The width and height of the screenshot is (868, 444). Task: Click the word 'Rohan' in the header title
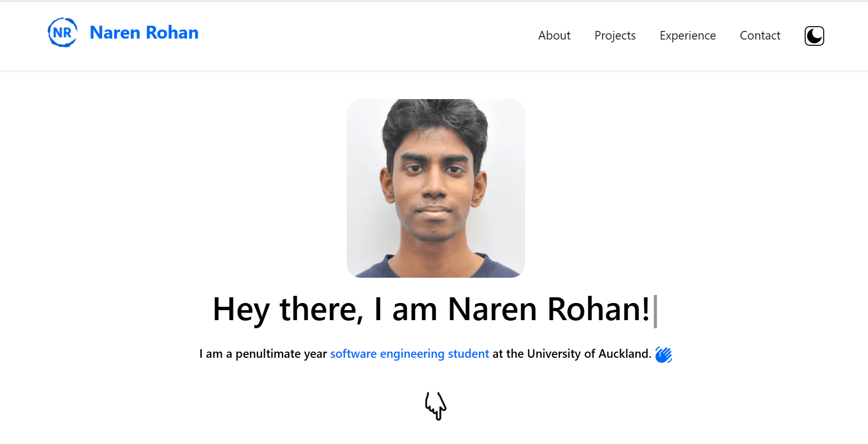point(172,32)
